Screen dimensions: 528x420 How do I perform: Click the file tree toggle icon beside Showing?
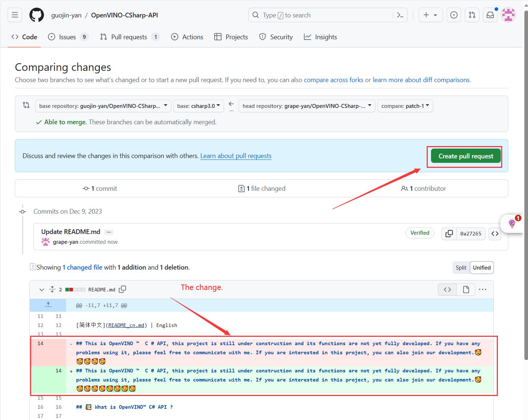(33, 267)
